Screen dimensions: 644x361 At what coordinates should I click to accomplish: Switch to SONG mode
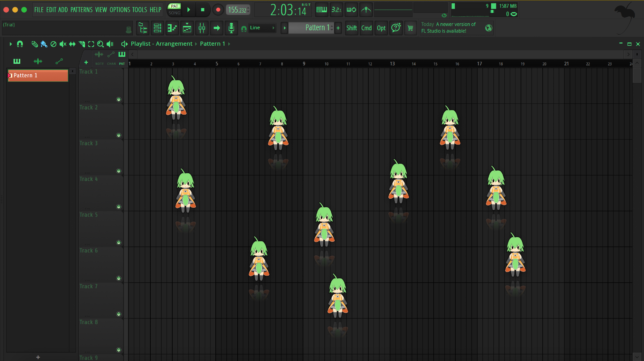pos(174,13)
